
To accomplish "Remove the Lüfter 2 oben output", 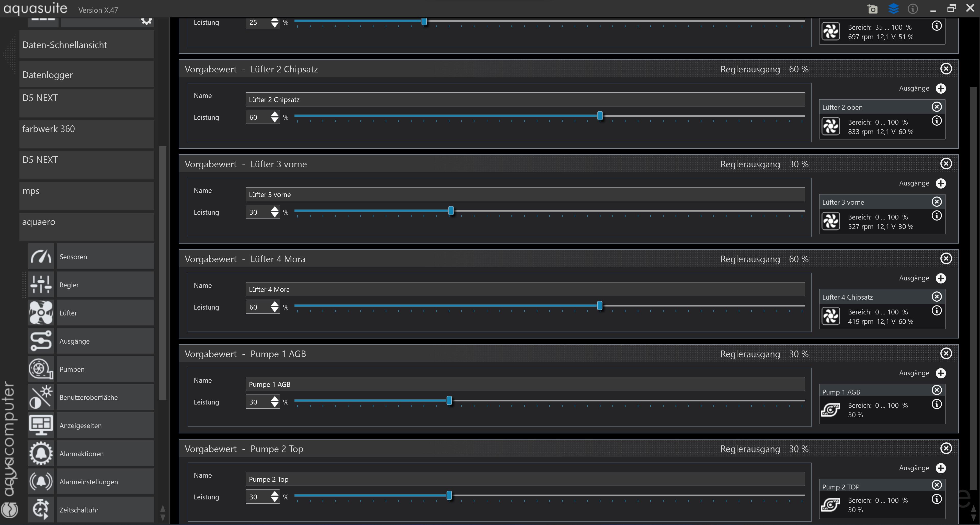I will pos(937,107).
